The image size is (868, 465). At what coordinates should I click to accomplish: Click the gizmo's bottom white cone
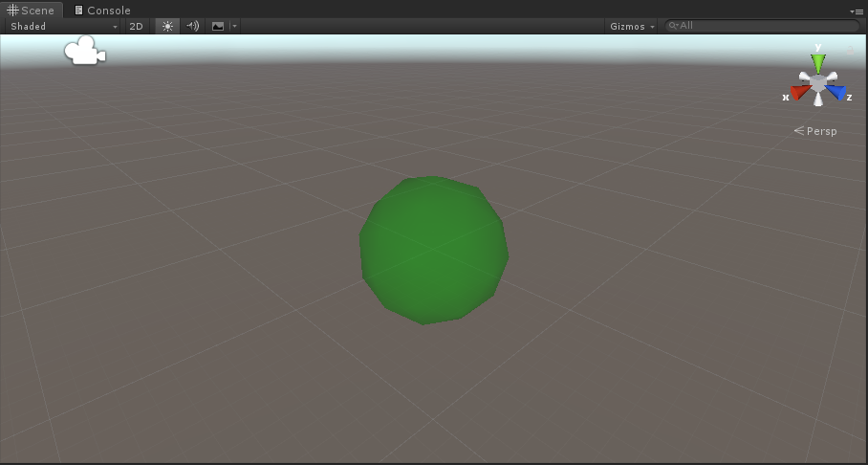[818, 100]
